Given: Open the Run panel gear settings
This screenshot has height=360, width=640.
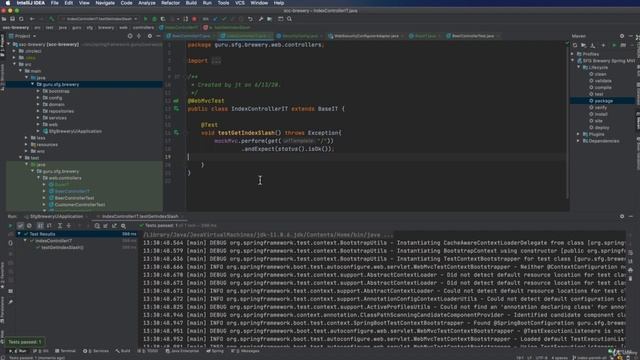Looking at the screenshot, I should (x=622, y=216).
